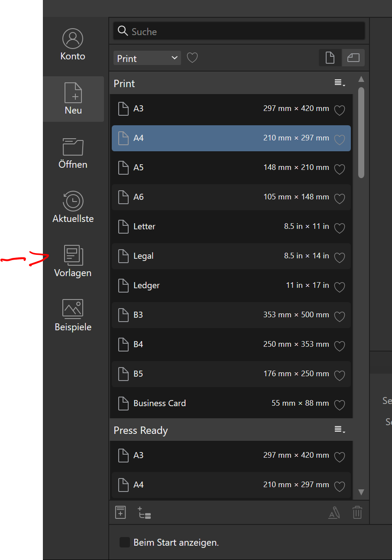Switch the page orientation to landscape
This screenshot has height=560, width=392.
tap(353, 57)
